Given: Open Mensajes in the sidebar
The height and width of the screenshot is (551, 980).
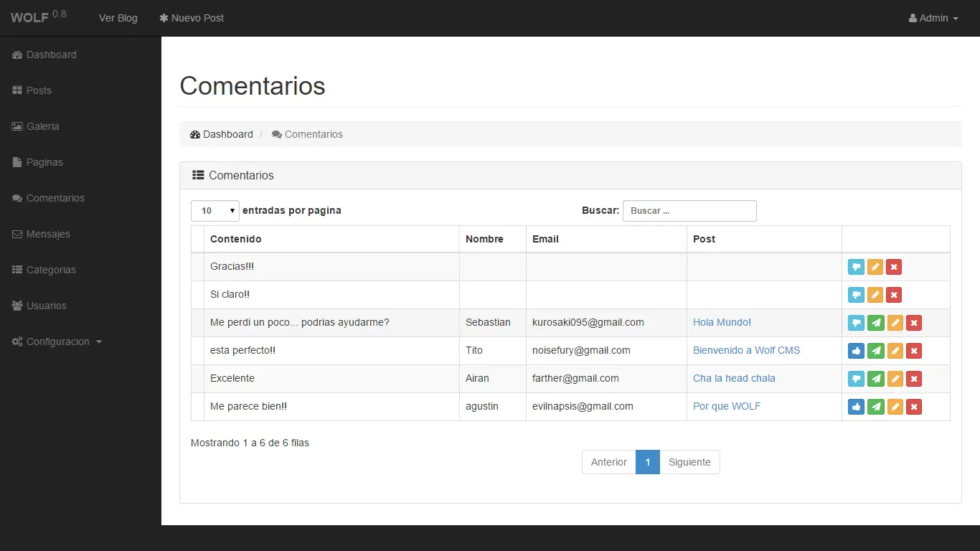Looking at the screenshot, I should 42,234.
